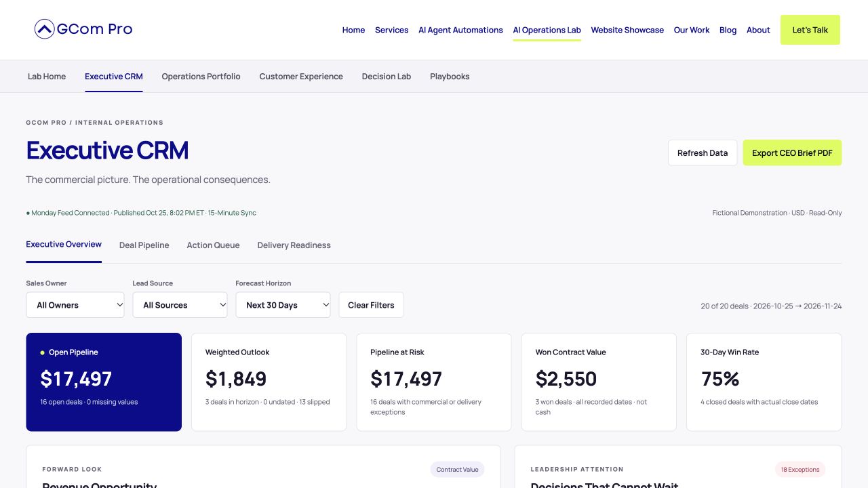Click the Monday Feed Connected status text

141,213
